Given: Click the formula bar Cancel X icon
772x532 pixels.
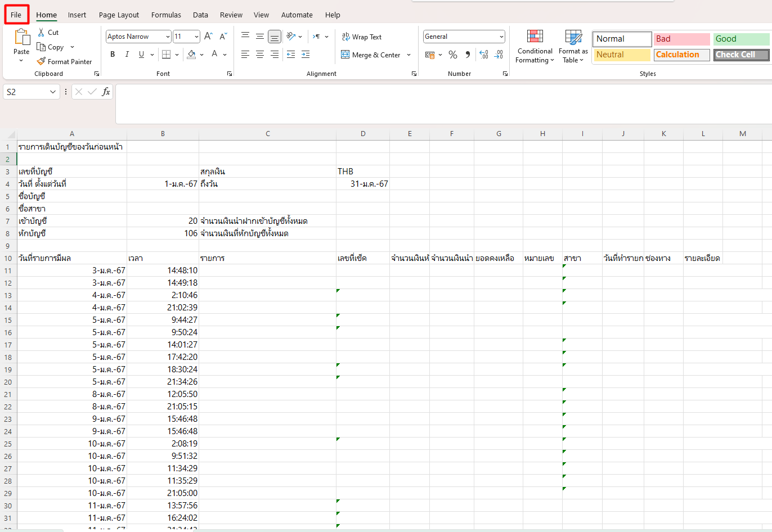Looking at the screenshot, I should [x=79, y=92].
